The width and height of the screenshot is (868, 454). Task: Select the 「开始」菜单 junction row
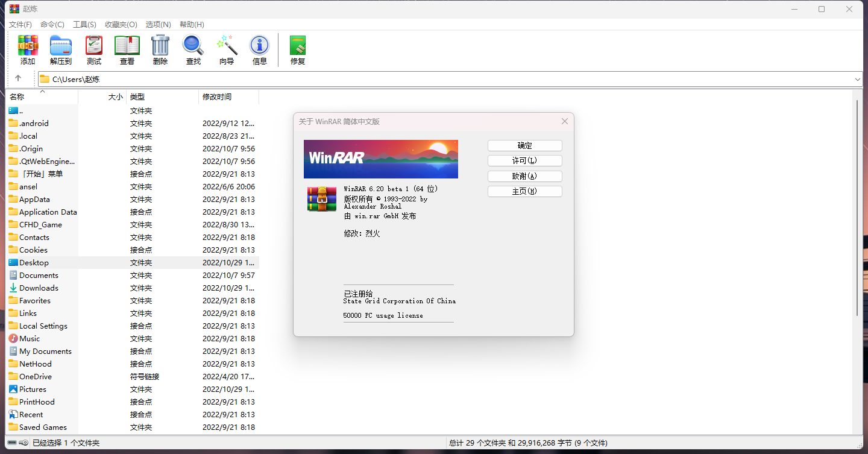point(133,174)
